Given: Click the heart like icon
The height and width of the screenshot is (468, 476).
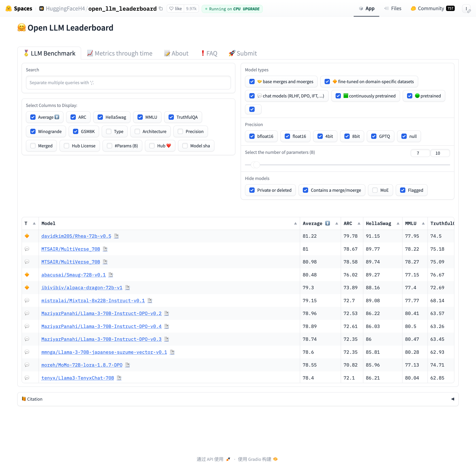Looking at the screenshot, I should [x=172, y=9].
